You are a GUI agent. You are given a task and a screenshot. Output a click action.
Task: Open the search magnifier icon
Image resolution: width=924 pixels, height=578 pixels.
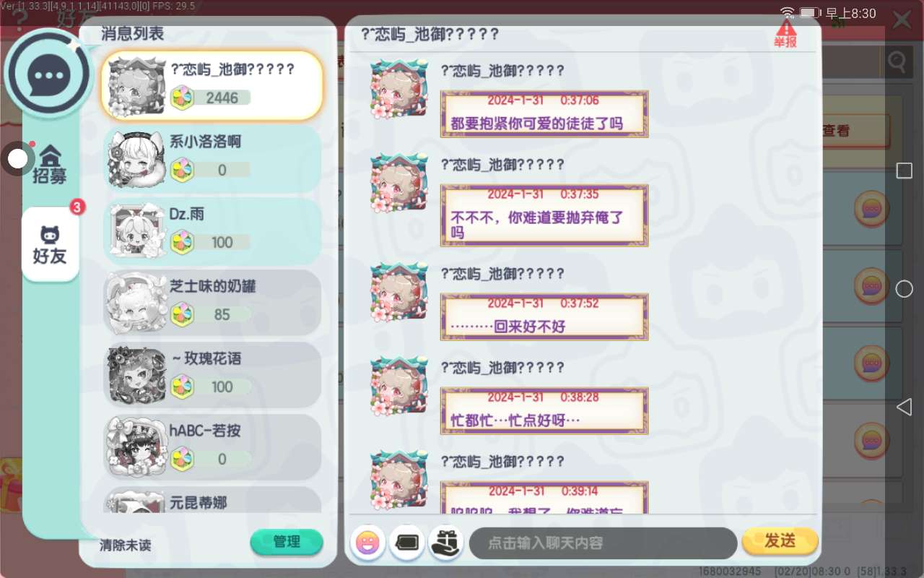pyautogui.click(x=897, y=62)
